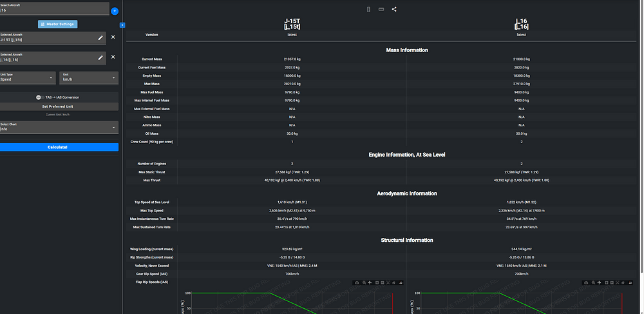The height and width of the screenshot is (314, 644).
Task: Click the 21357.0 kg current mass value
Action: (292, 59)
